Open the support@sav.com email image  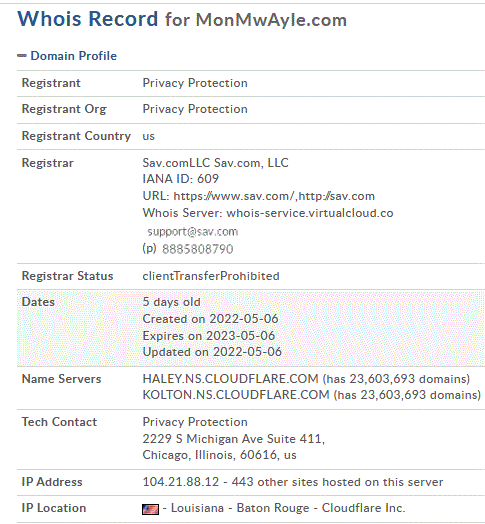[x=193, y=232]
